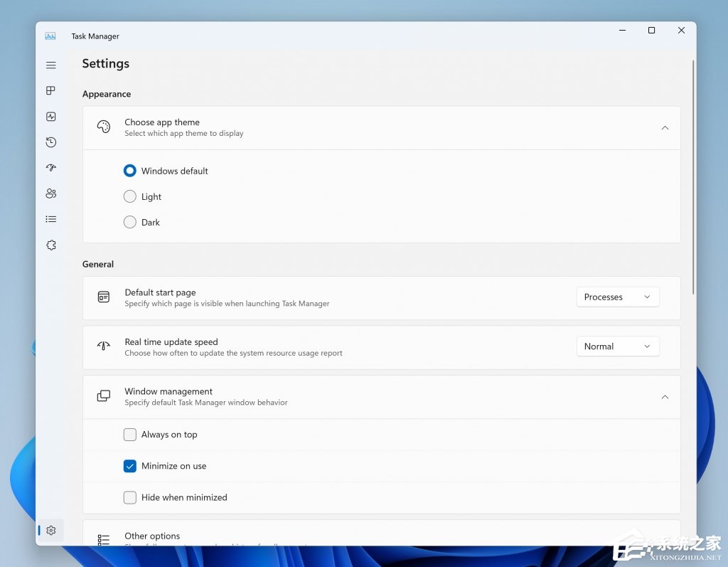Collapse the Choose app theme section
Viewport: 728px width, 567px height.
[x=665, y=128]
